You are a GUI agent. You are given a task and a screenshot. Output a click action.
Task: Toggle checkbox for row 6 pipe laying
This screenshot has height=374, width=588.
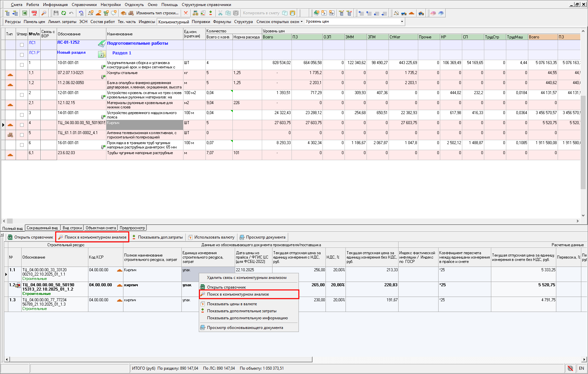click(22, 145)
